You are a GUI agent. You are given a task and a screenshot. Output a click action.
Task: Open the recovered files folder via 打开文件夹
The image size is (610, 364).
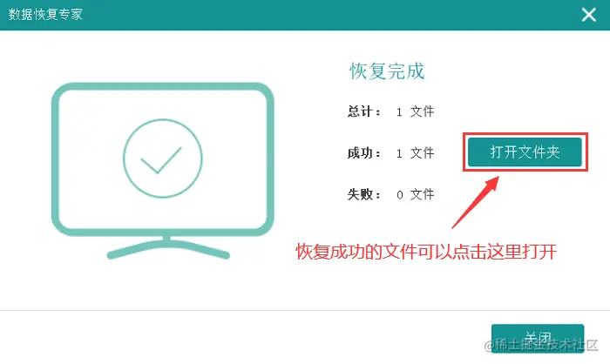point(525,152)
